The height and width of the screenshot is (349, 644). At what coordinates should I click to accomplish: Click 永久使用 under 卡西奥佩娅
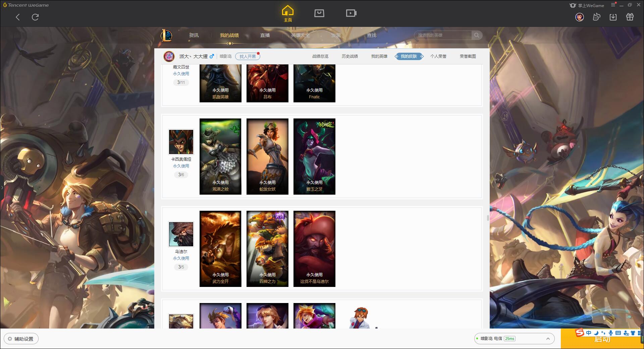tap(181, 166)
